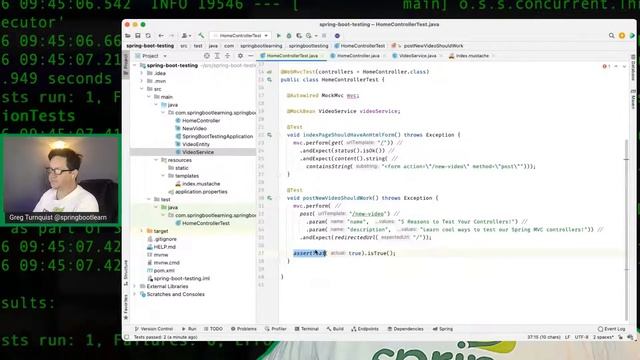Click the purple round icon in toolbar
640x360 pixels.
(337, 36)
